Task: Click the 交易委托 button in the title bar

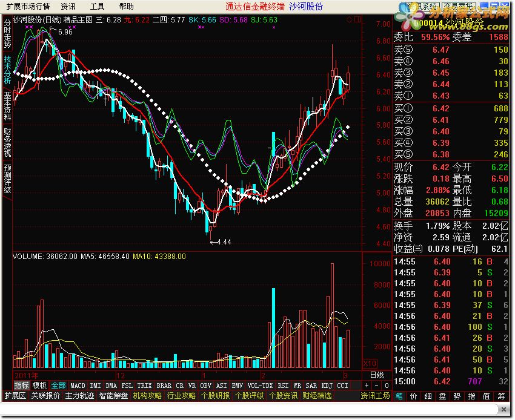Action: [459, 6]
